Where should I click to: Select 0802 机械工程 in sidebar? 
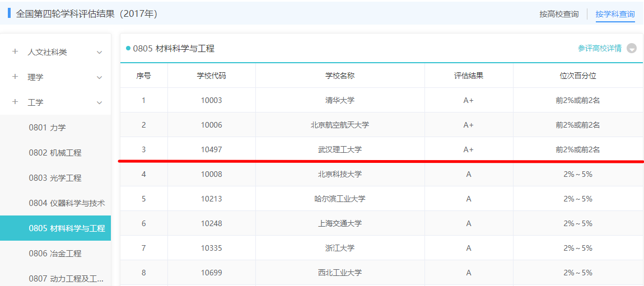(55, 153)
